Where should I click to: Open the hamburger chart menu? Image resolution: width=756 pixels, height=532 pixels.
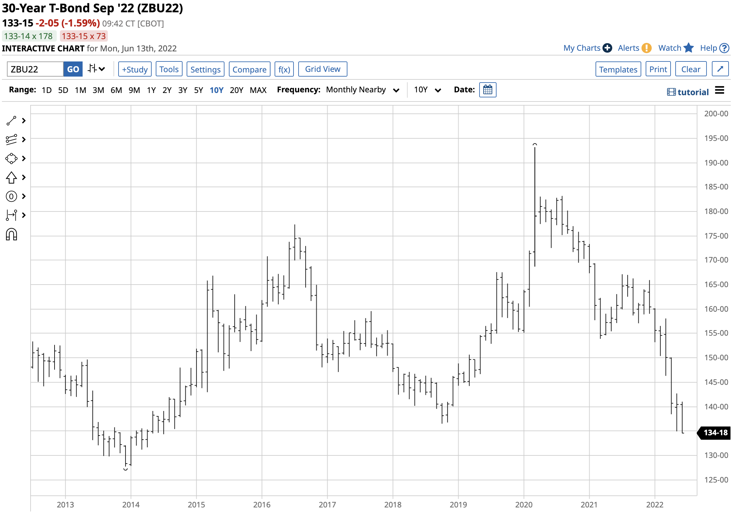[719, 90]
